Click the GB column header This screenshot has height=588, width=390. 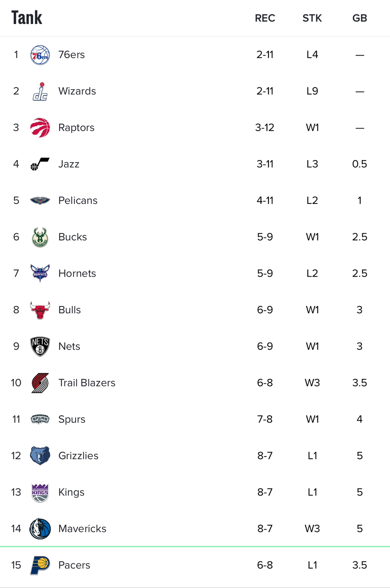pyautogui.click(x=360, y=18)
